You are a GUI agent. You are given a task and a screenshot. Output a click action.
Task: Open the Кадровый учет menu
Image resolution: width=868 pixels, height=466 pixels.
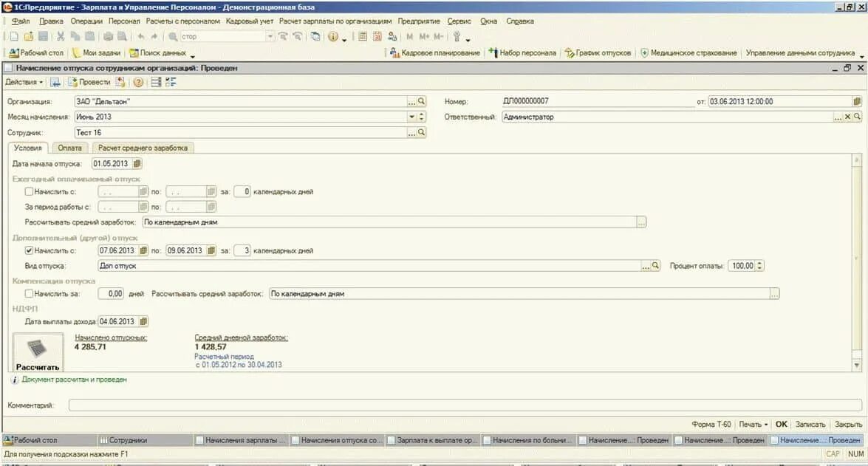[x=250, y=21]
